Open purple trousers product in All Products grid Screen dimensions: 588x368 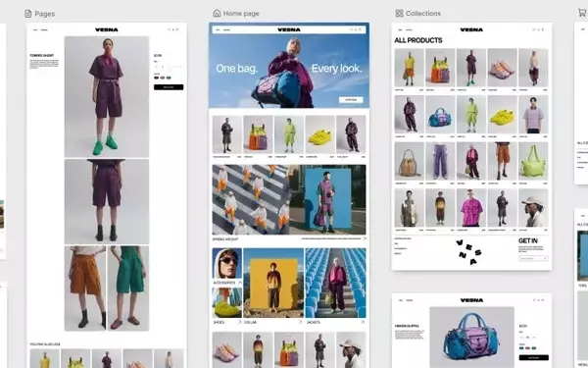pyautogui.click(x=440, y=162)
